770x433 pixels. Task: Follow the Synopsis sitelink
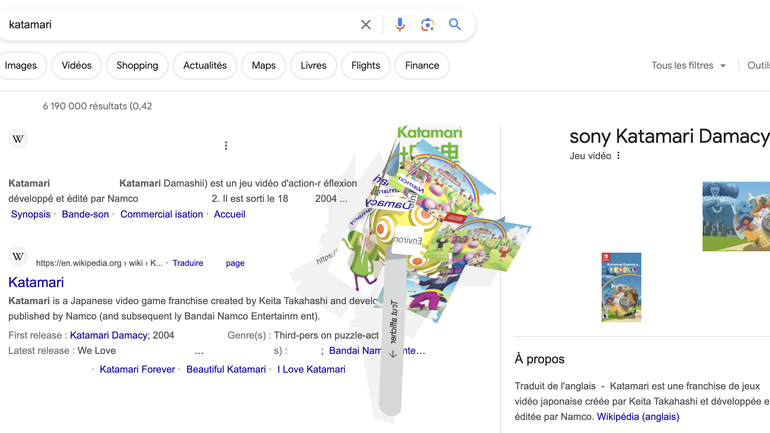[31, 214]
